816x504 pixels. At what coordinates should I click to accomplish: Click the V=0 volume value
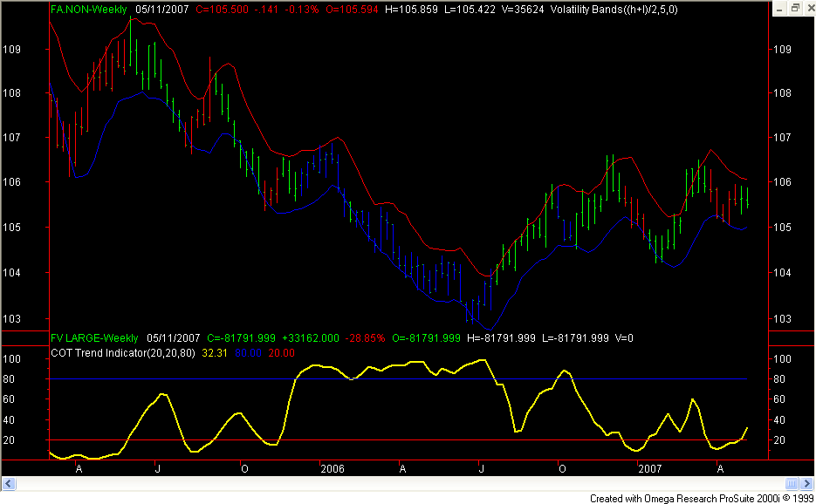tap(624, 338)
